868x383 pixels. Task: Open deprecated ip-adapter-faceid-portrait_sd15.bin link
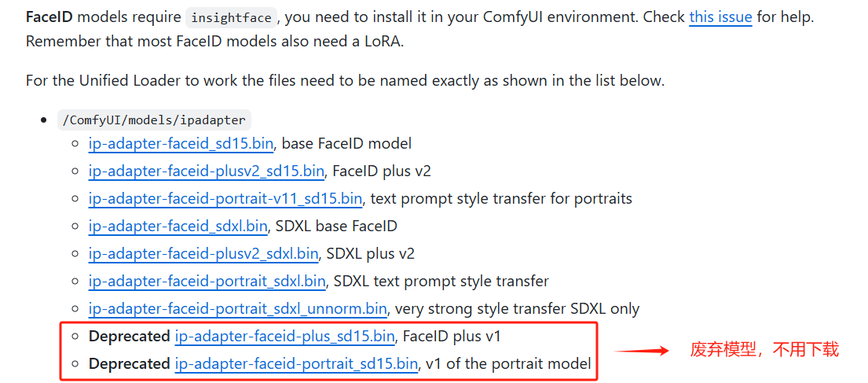(296, 364)
